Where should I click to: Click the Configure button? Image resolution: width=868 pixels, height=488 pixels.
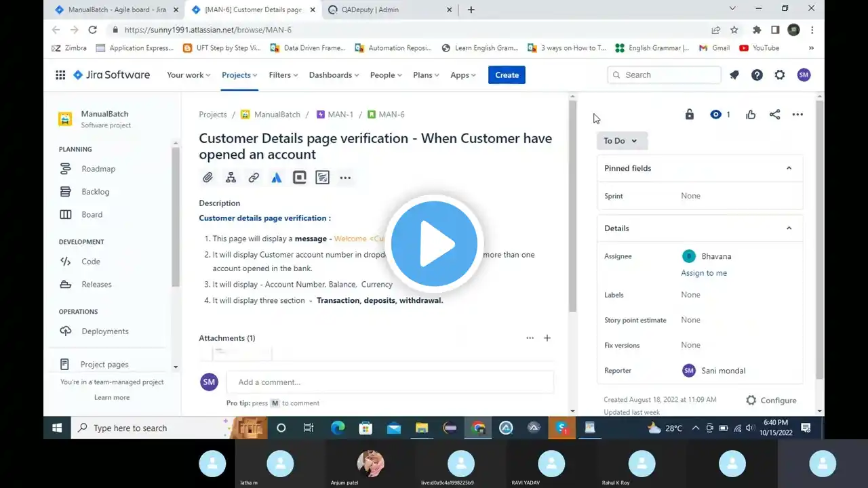point(771,401)
